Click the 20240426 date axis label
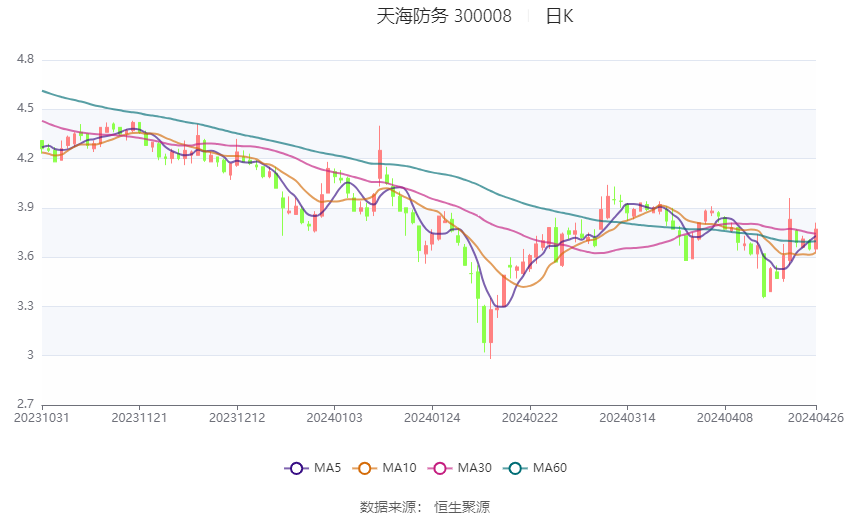The image size is (850, 517). coord(816,418)
